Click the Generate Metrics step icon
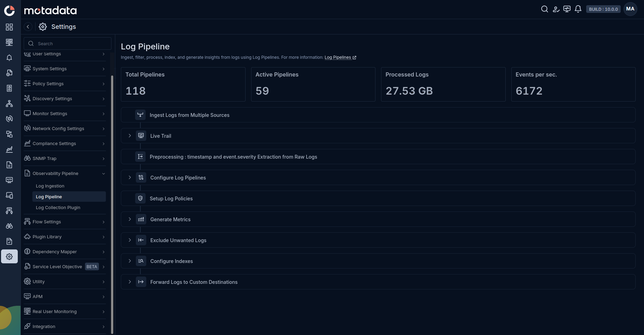 click(x=141, y=219)
